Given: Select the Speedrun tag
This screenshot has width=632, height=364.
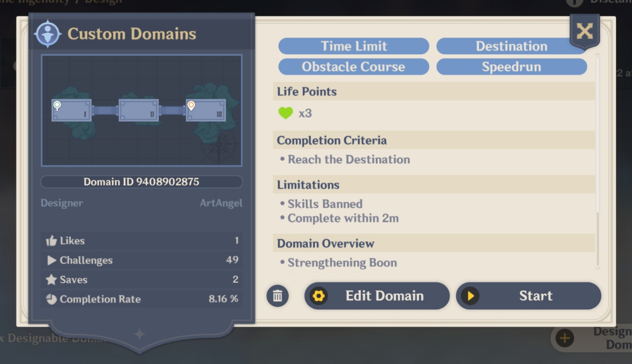Looking at the screenshot, I should [511, 67].
